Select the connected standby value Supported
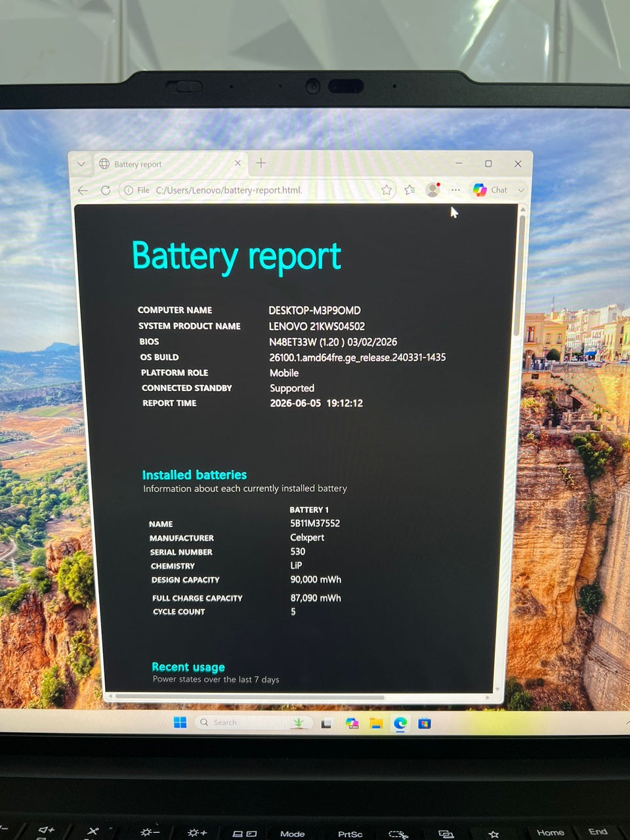The height and width of the screenshot is (840, 630). pos(292,388)
